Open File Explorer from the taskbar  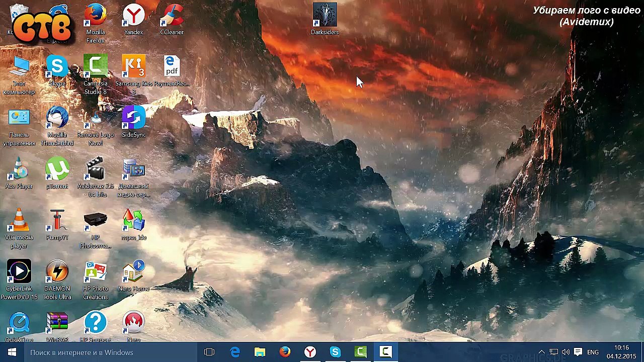[260, 352]
